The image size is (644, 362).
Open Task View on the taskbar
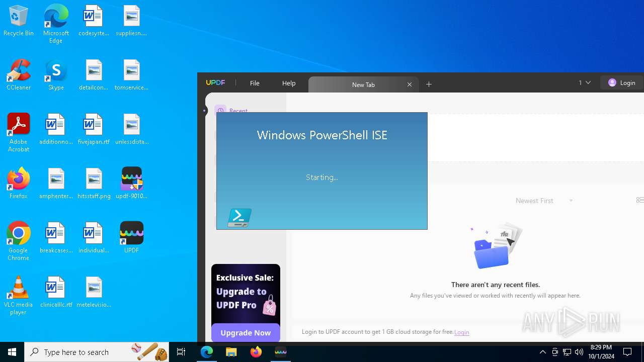[181, 352]
